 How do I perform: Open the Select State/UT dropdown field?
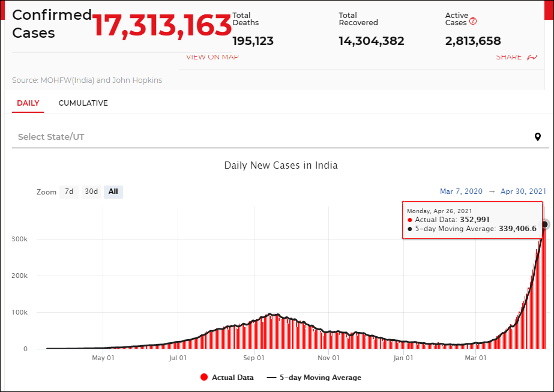click(280, 137)
